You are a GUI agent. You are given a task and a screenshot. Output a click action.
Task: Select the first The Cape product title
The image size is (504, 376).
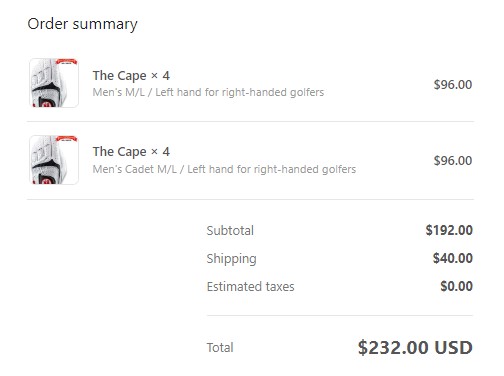click(x=119, y=76)
